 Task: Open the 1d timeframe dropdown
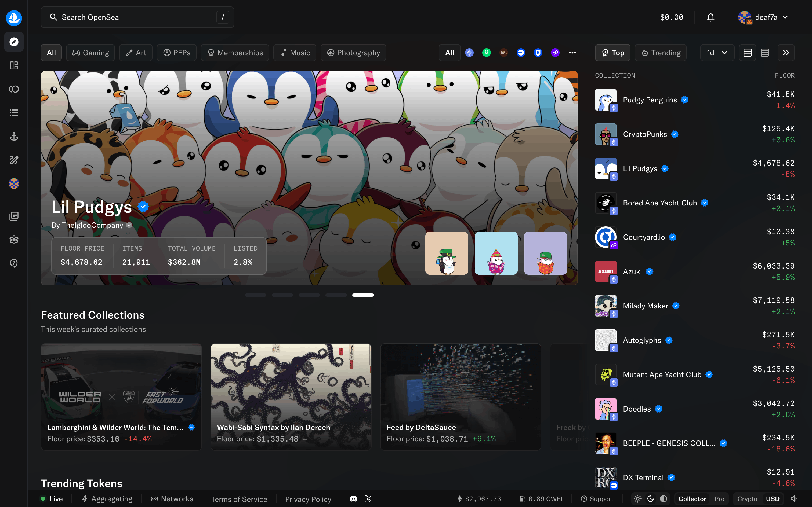717,52
